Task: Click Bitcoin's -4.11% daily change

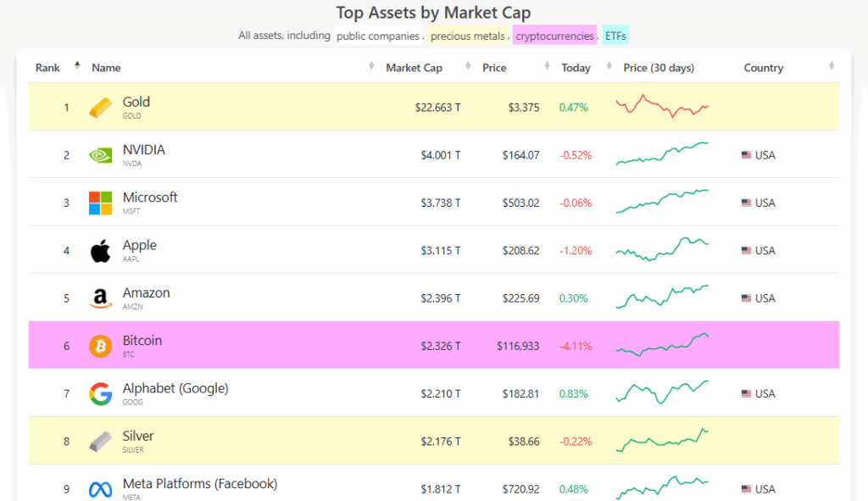Action: [x=576, y=346]
